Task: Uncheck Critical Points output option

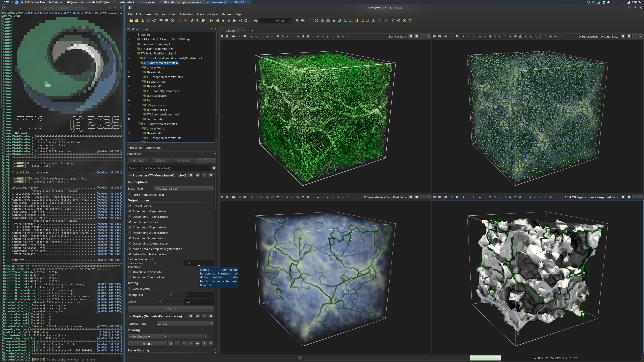Action: click(130, 206)
